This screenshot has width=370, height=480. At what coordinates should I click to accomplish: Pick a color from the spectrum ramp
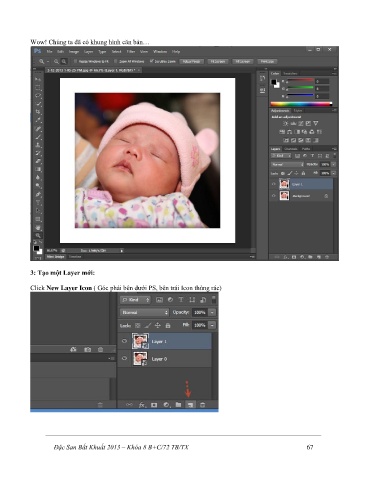(x=301, y=104)
